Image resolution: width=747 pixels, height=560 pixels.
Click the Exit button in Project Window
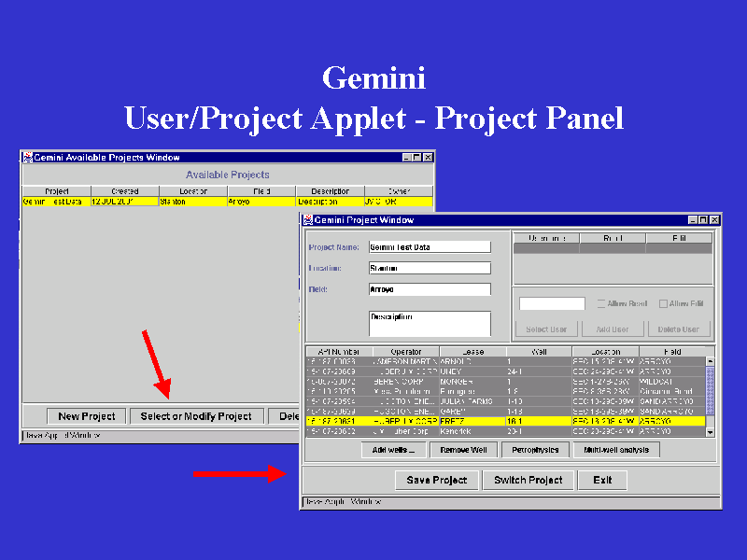602,480
